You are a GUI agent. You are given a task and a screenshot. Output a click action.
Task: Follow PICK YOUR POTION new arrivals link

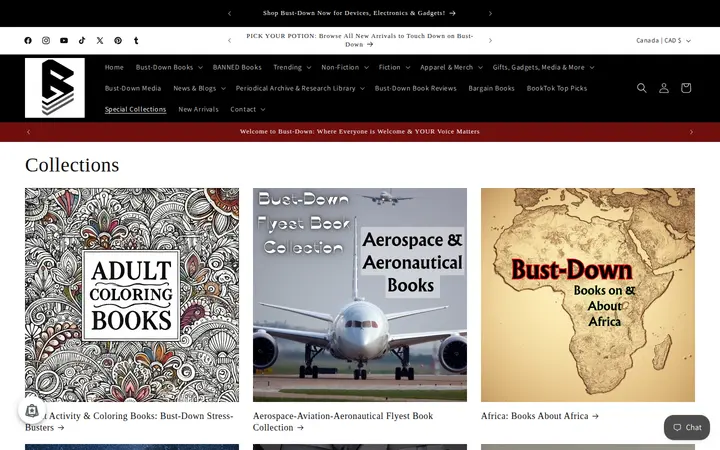(x=360, y=40)
